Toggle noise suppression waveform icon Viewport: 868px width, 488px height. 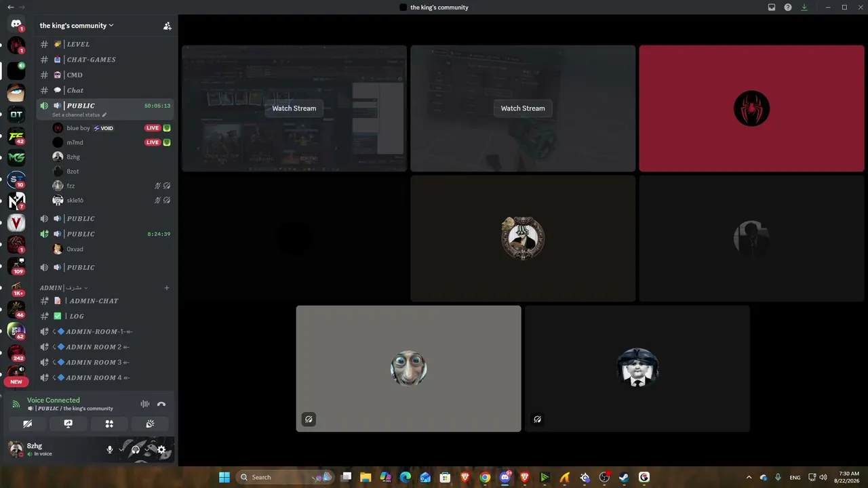click(145, 404)
